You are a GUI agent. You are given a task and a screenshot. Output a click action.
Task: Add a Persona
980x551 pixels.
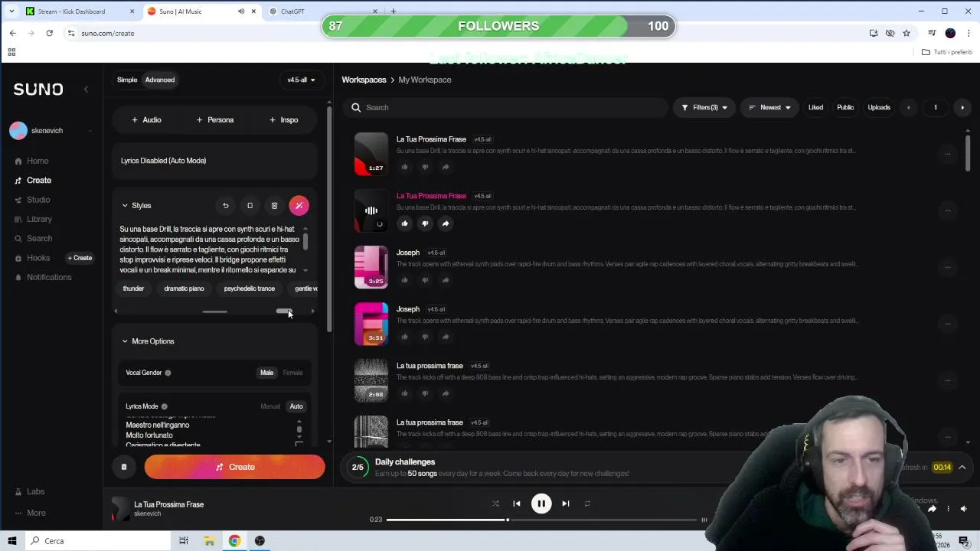tap(215, 120)
